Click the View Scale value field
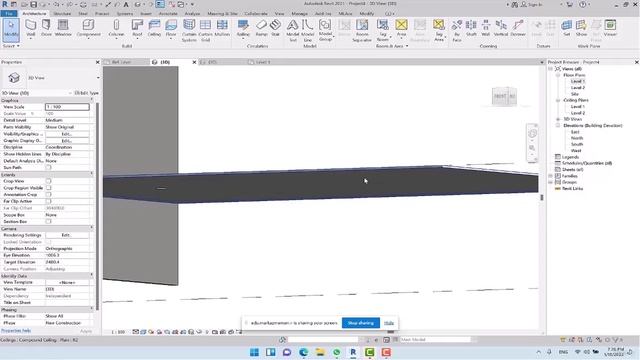 [67, 107]
